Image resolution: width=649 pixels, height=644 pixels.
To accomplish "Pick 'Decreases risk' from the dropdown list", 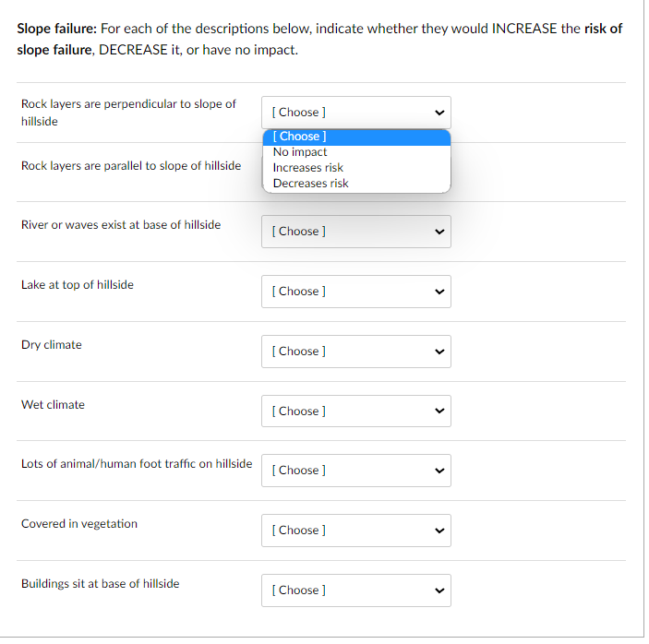I will click(311, 184).
